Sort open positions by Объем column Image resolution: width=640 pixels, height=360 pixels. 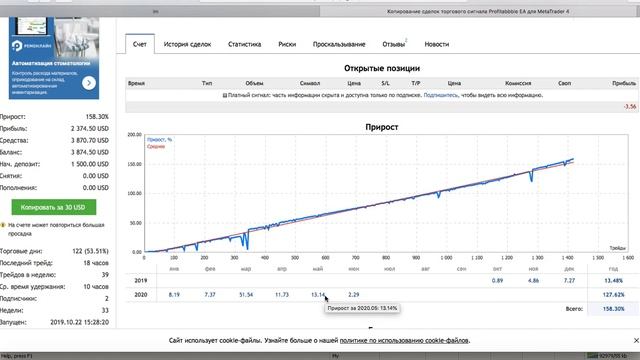254,83
